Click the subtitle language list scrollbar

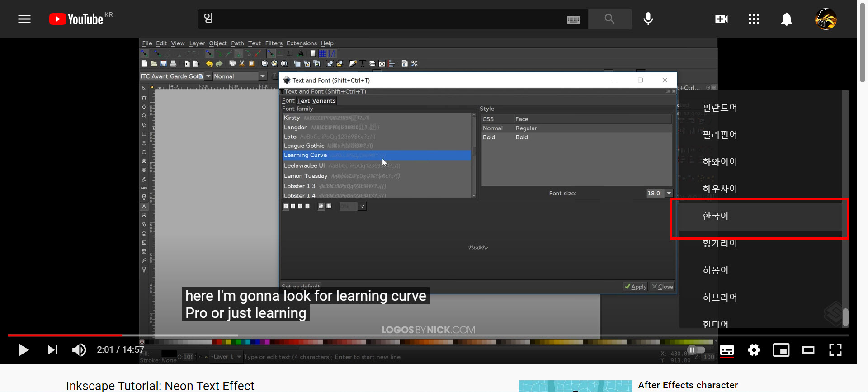click(845, 316)
